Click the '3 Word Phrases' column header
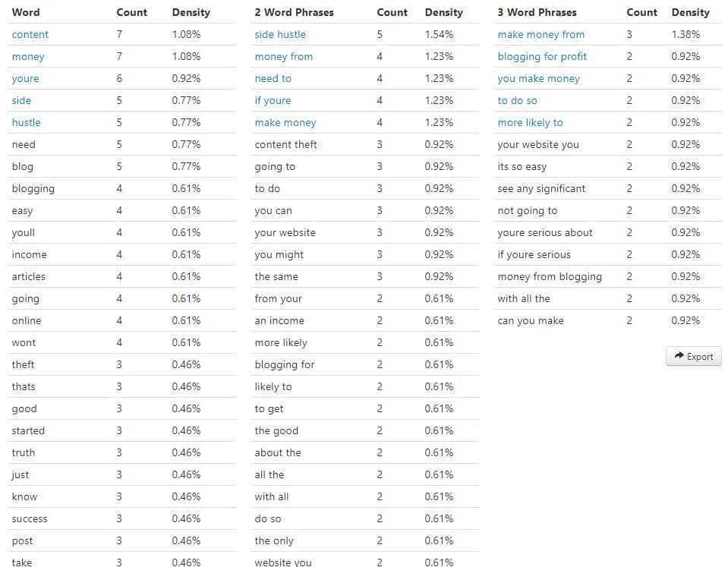The image size is (728, 567). (x=537, y=12)
